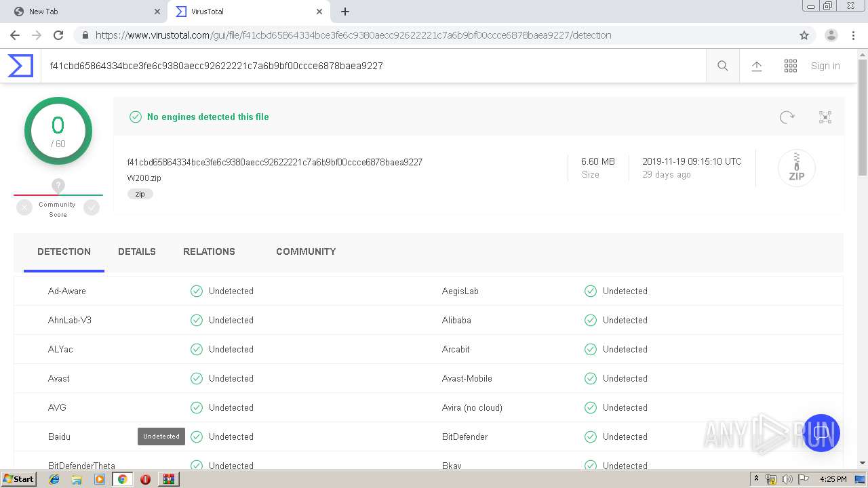Screen dimensions: 868x488
Task: Click the Avira (no cloud) engine name
Action: pyautogui.click(x=472, y=407)
